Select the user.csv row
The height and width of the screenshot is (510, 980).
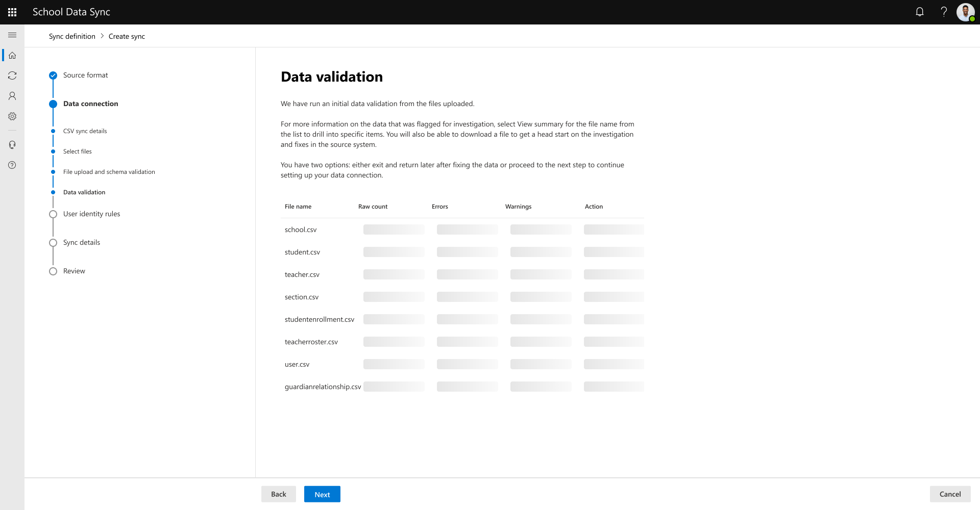[462, 364]
